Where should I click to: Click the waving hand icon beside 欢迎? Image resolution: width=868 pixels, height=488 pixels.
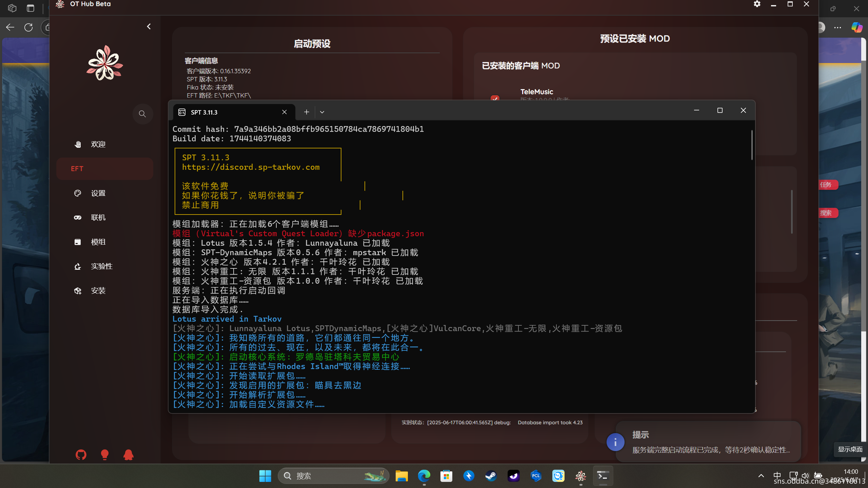(78, 144)
